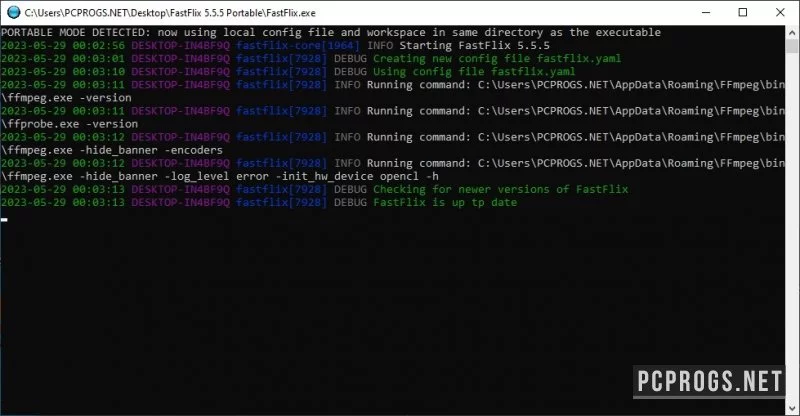Minimize the FastFlix console window

coord(706,12)
